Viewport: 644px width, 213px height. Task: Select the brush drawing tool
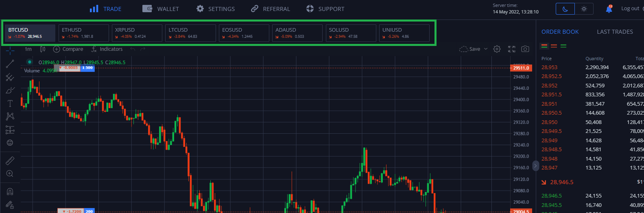10,90
